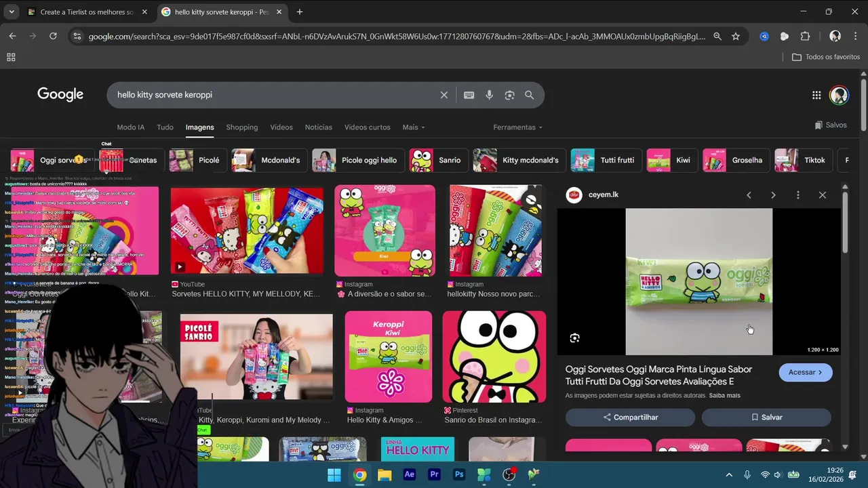868x488 pixels.
Task: Open the bookmarks bar apps grid icon
Action: 11,58
